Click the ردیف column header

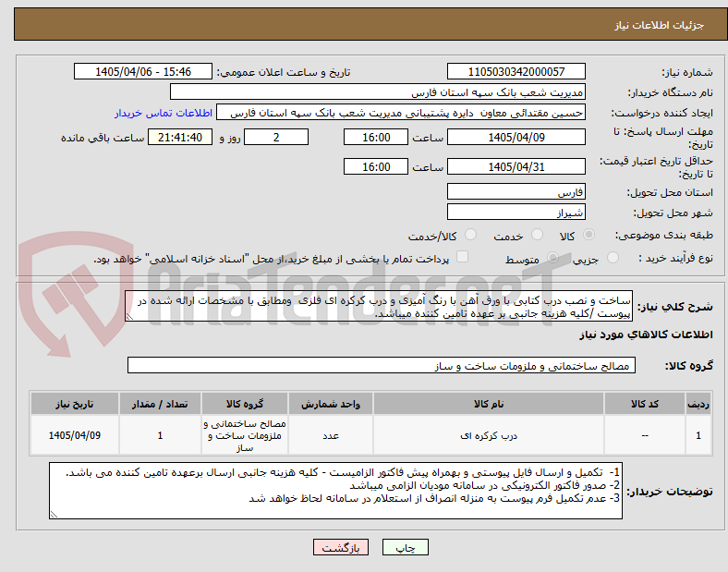pyautogui.click(x=698, y=404)
